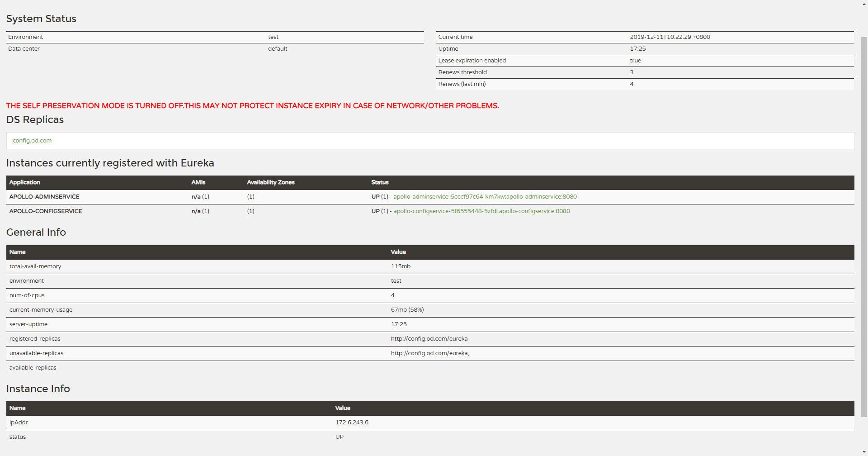The height and width of the screenshot is (456, 868).
Task: Click the Instance Info heading
Action: (x=38, y=389)
